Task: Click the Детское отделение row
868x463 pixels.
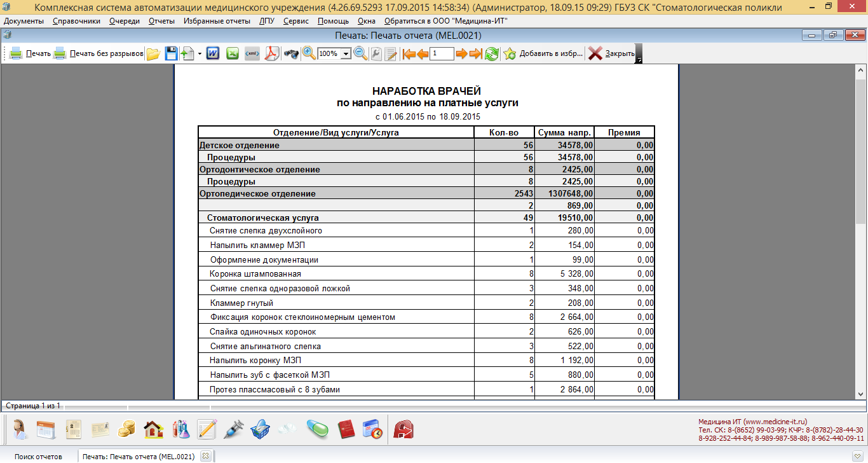Action: [426, 145]
